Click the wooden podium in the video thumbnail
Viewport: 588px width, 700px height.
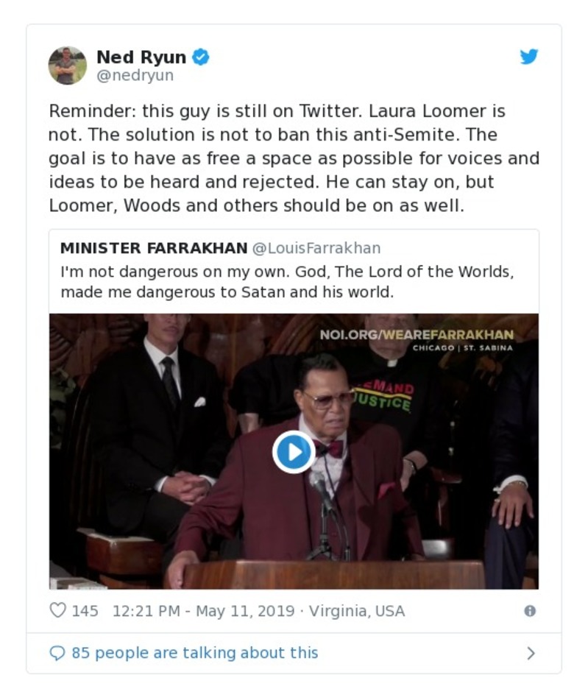[331, 574]
